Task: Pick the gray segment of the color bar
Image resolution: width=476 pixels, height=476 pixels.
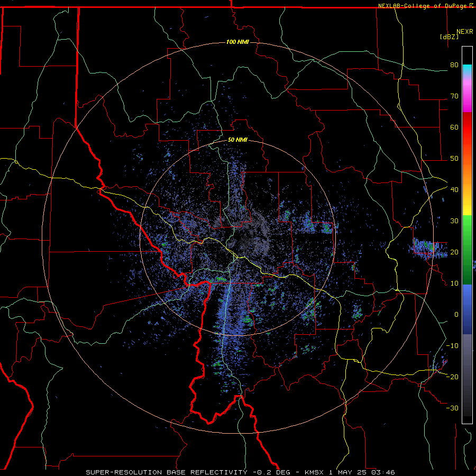Action: pos(467,375)
